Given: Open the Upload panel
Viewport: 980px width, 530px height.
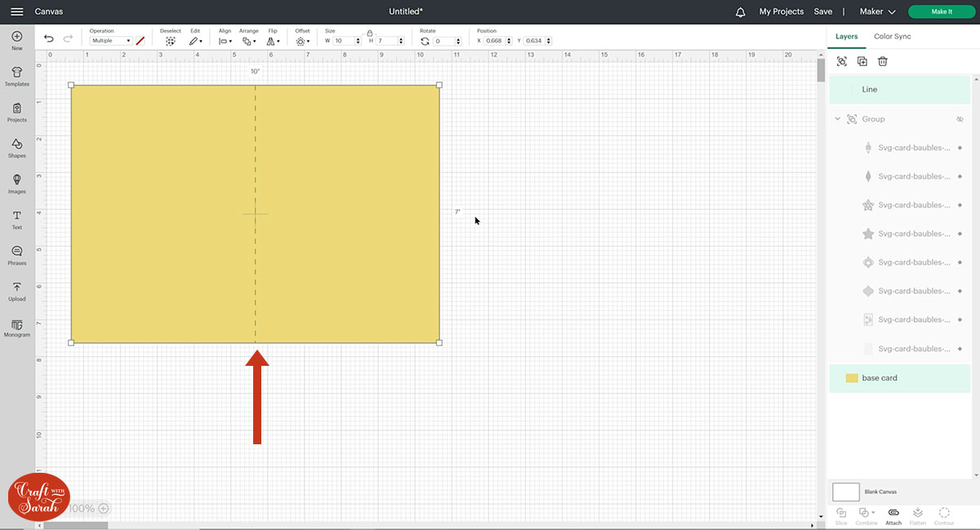Looking at the screenshot, I should coord(16,291).
